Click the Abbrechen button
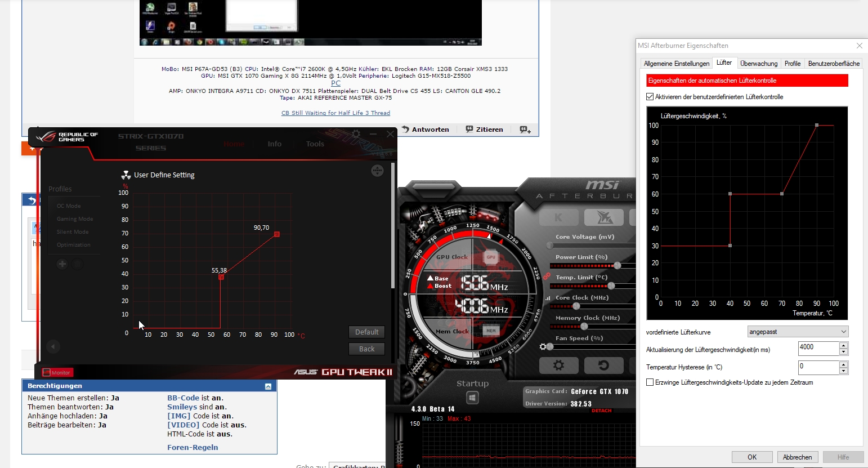The height and width of the screenshot is (468, 868). tap(798, 457)
